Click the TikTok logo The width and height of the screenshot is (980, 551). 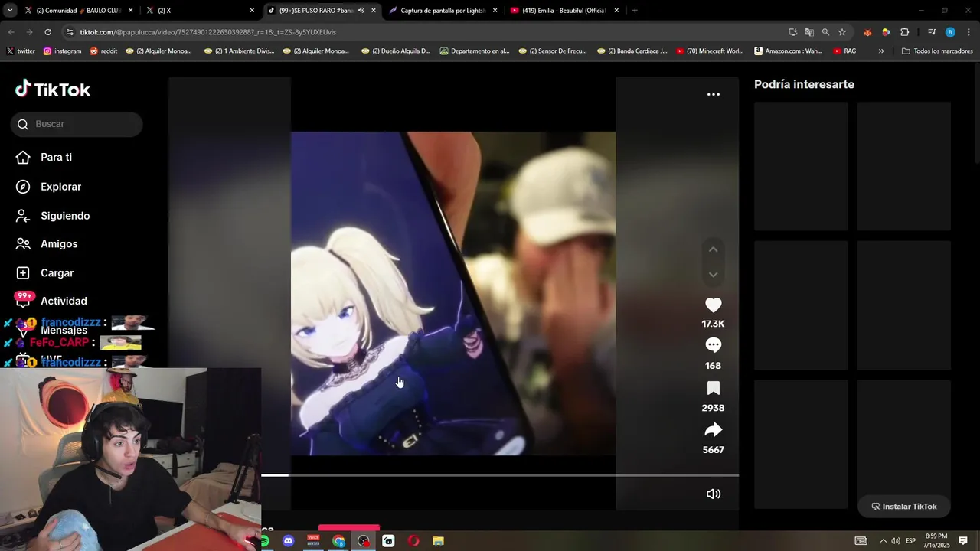click(x=53, y=90)
